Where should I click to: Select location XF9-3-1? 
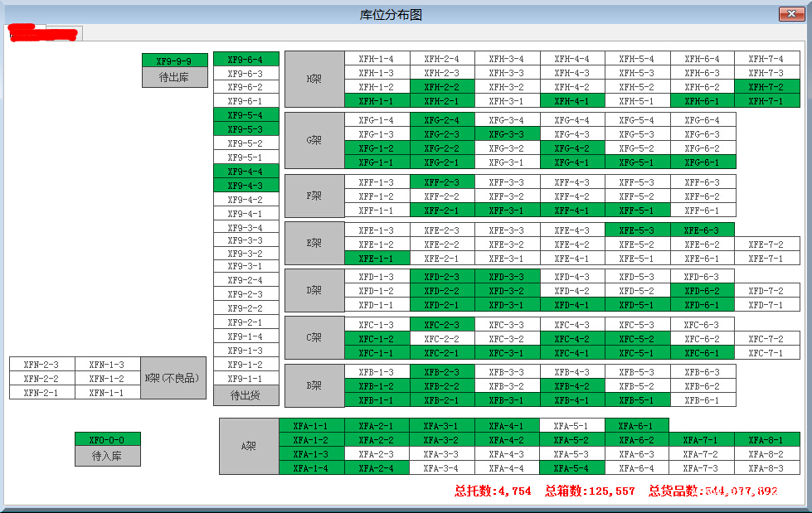[246, 266]
